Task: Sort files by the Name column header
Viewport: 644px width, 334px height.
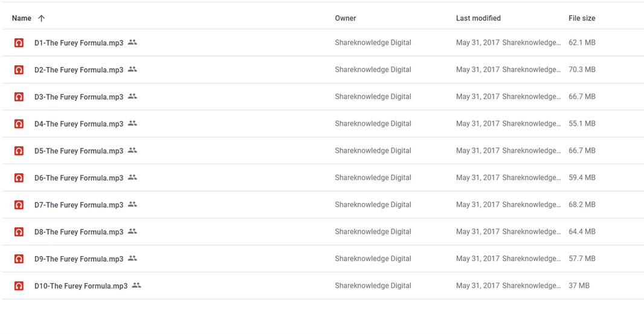Action: tap(22, 18)
